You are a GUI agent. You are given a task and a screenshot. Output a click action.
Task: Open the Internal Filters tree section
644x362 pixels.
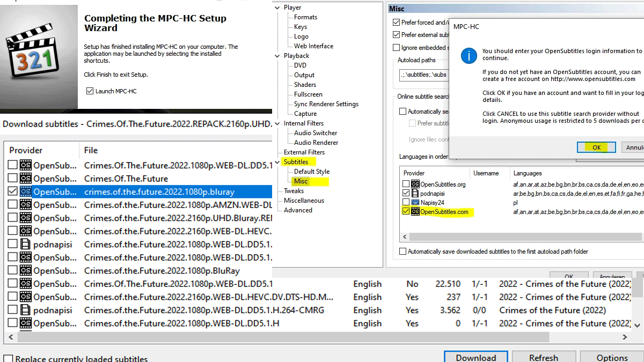303,123
